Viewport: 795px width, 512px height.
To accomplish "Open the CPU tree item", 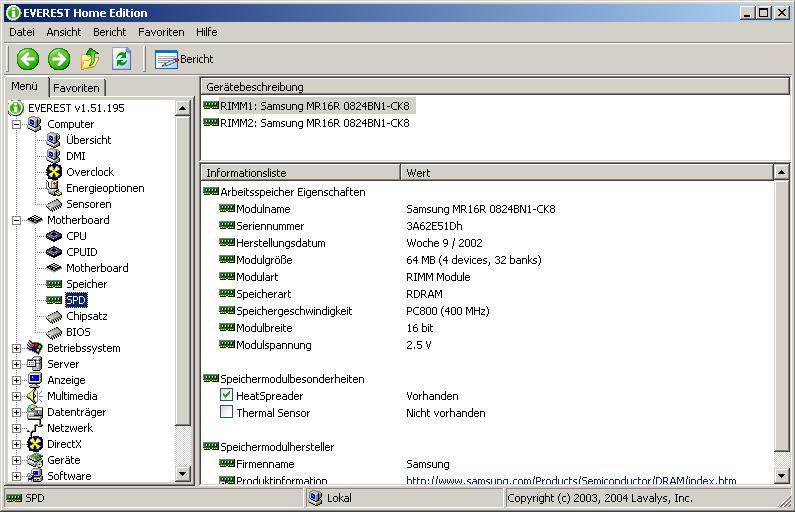I will click(x=76, y=236).
